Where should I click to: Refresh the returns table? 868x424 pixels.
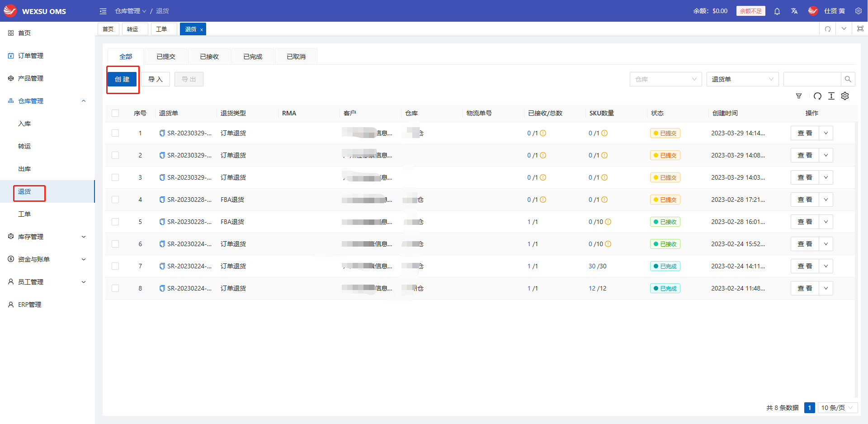tap(817, 96)
